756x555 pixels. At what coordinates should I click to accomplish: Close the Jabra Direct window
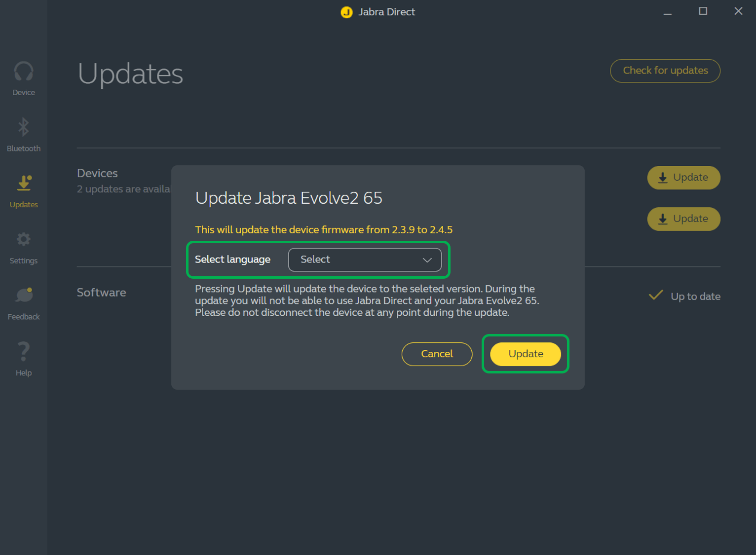(738, 11)
